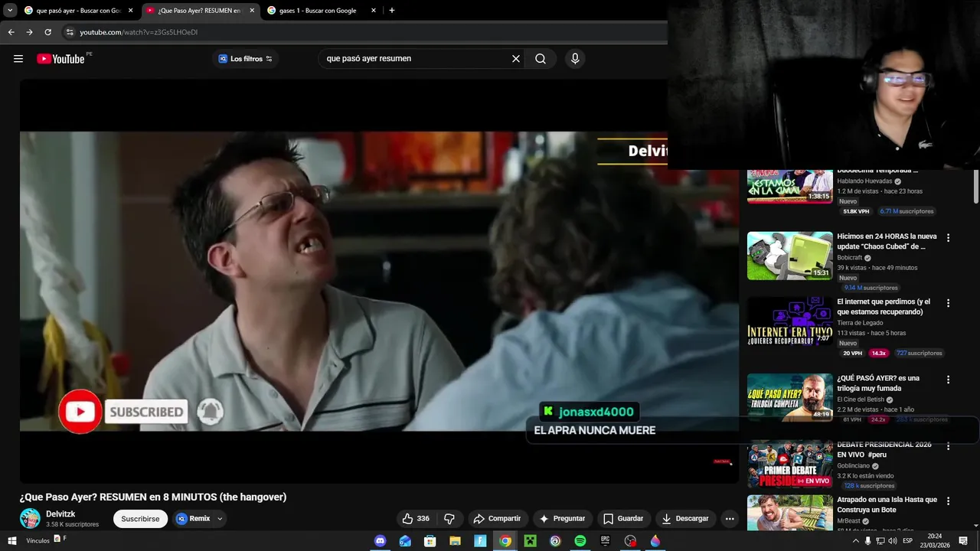Expand the Remix dropdown arrow

tap(220, 518)
